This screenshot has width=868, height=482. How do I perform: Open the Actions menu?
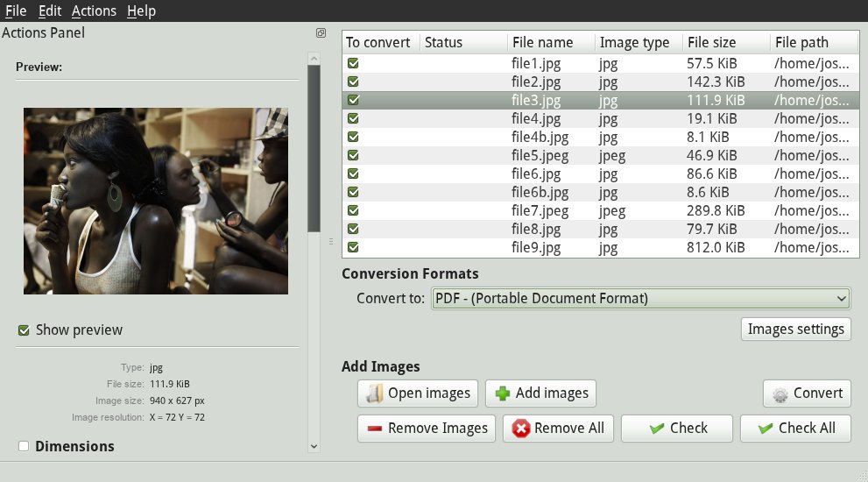(94, 11)
